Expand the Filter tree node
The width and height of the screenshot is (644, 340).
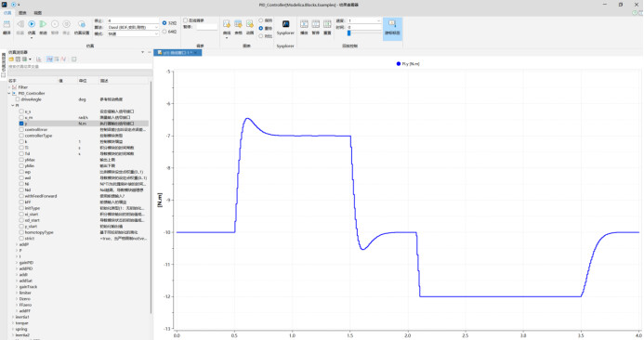point(9,87)
